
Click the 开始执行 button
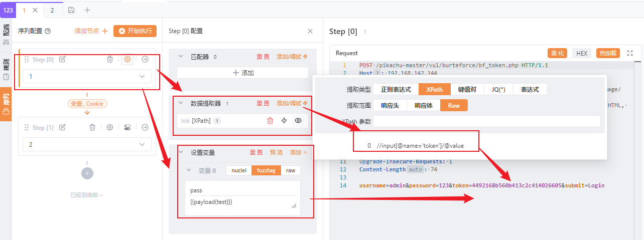(x=135, y=31)
